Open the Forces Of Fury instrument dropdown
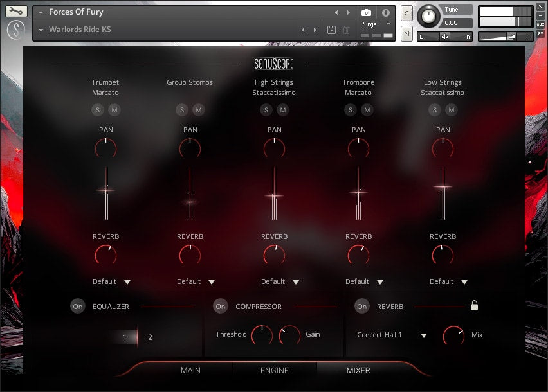 pyautogui.click(x=41, y=13)
